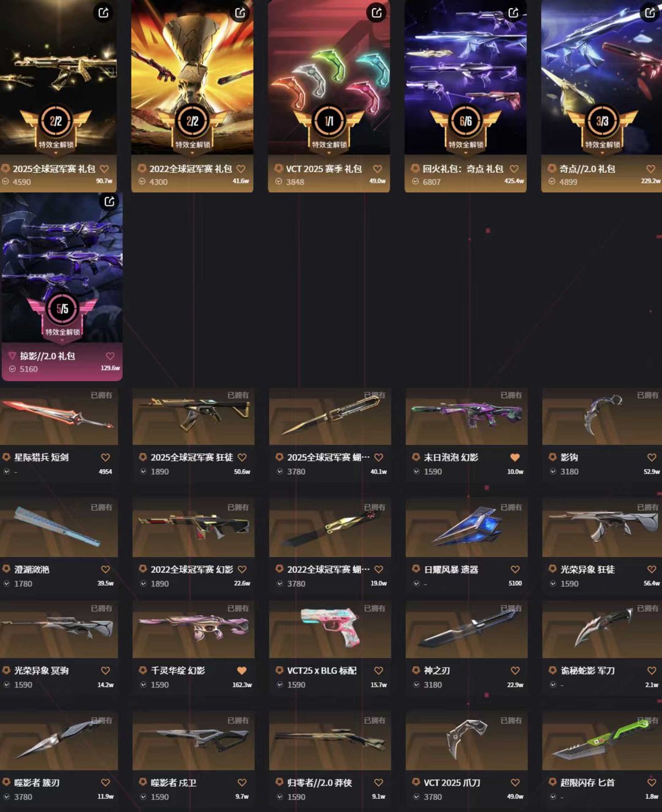Favorite the 影钩 knife skin
This screenshot has height=812, width=662.
click(652, 457)
